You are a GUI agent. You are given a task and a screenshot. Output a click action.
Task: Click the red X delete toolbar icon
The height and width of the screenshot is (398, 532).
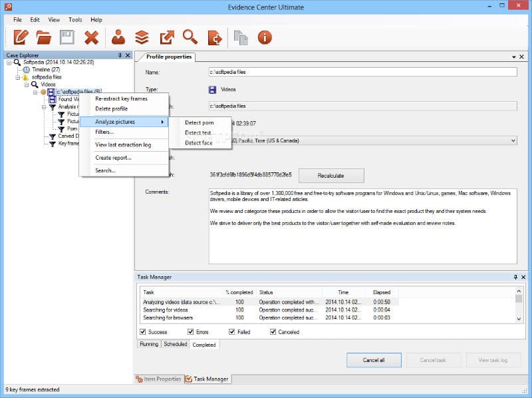(x=92, y=37)
